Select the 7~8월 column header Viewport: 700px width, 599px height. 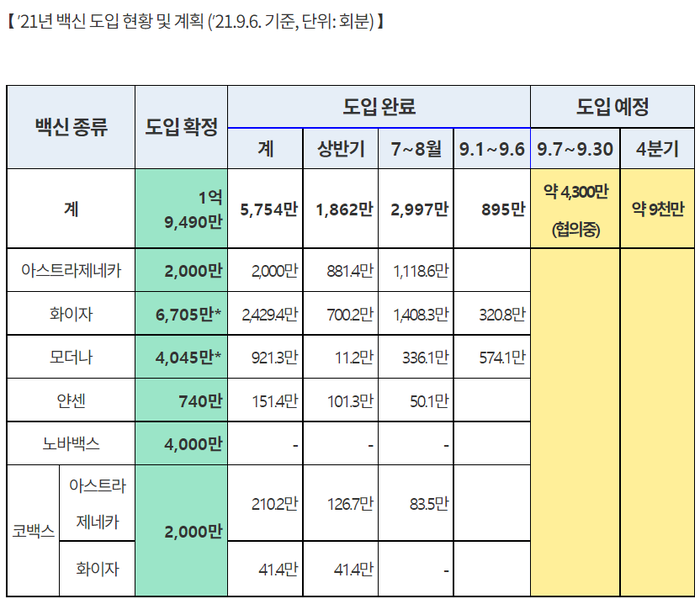pyautogui.click(x=415, y=149)
